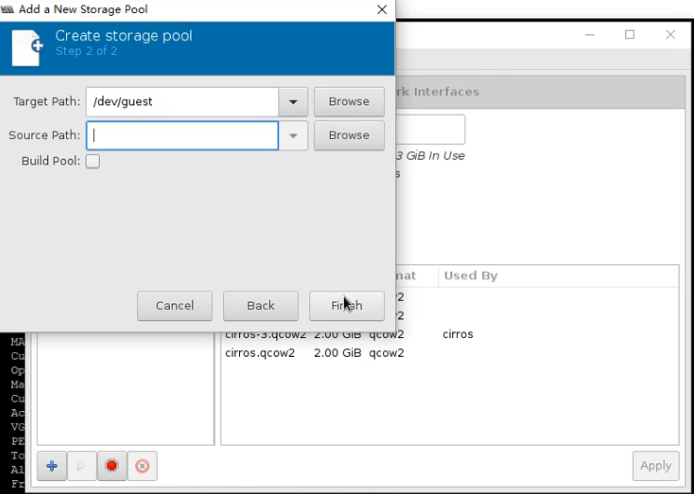Enable the Build Pool checkbox
694x494 pixels.
tap(92, 161)
